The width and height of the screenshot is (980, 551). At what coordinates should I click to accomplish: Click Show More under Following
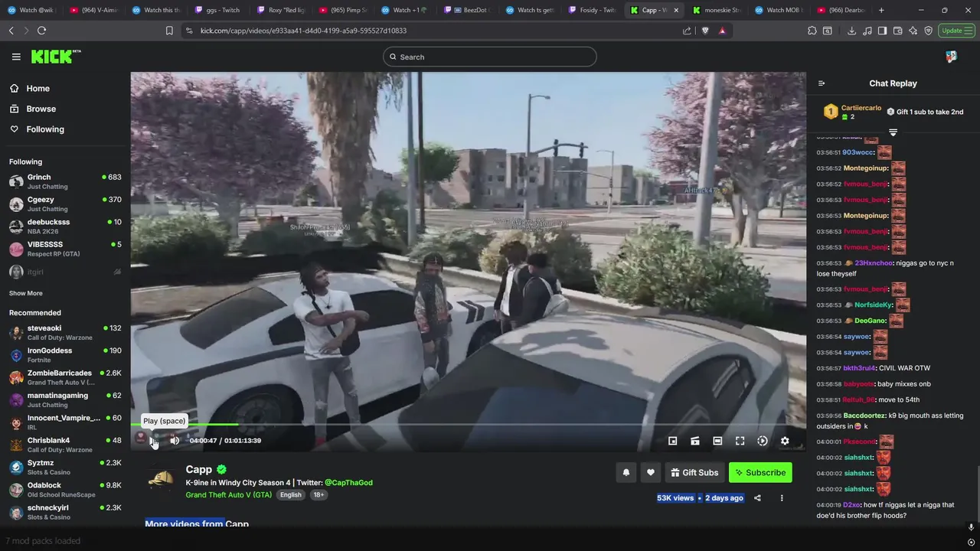click(x=26, y=293)
